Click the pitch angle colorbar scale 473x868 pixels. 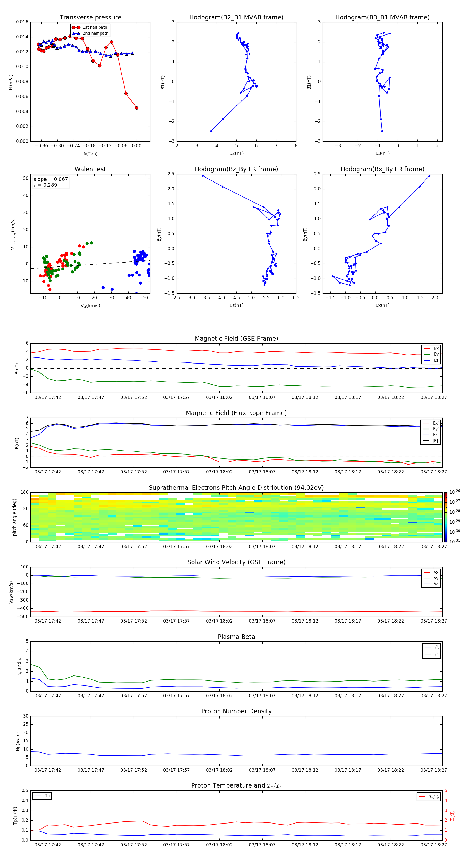pos(445,517)
